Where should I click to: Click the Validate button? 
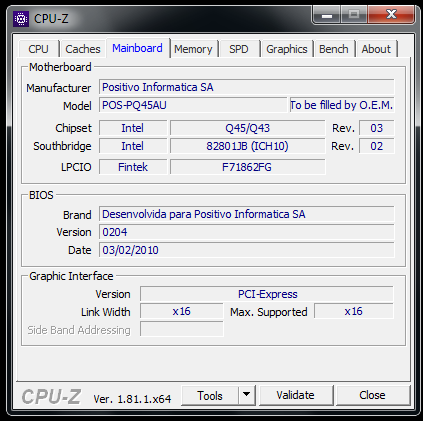296,395
